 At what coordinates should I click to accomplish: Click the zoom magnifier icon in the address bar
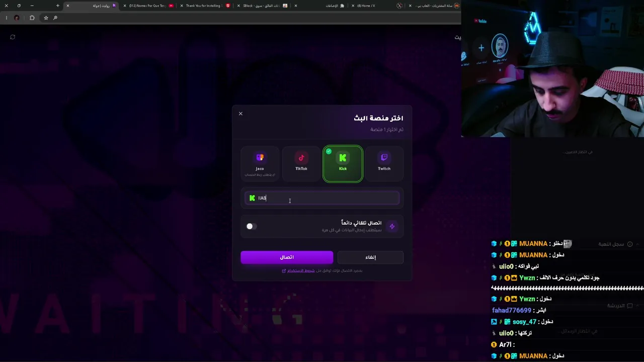pyautogui.click(x=55, y=18)
